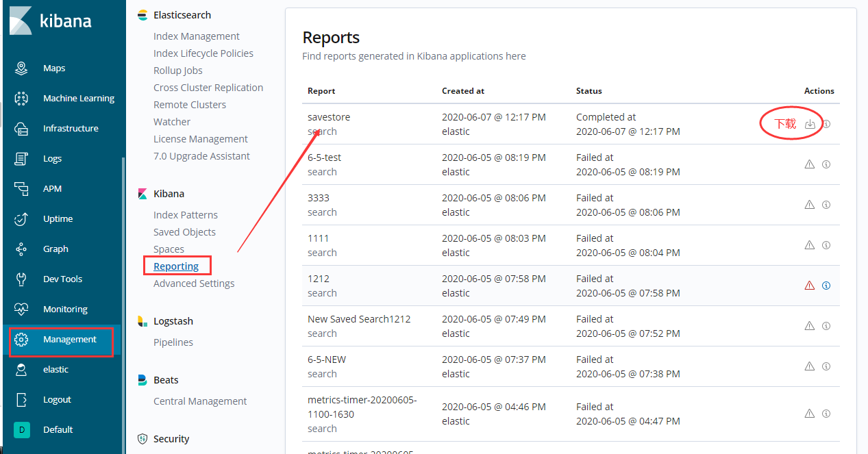Show error for 1111 report

click(809, 245)
